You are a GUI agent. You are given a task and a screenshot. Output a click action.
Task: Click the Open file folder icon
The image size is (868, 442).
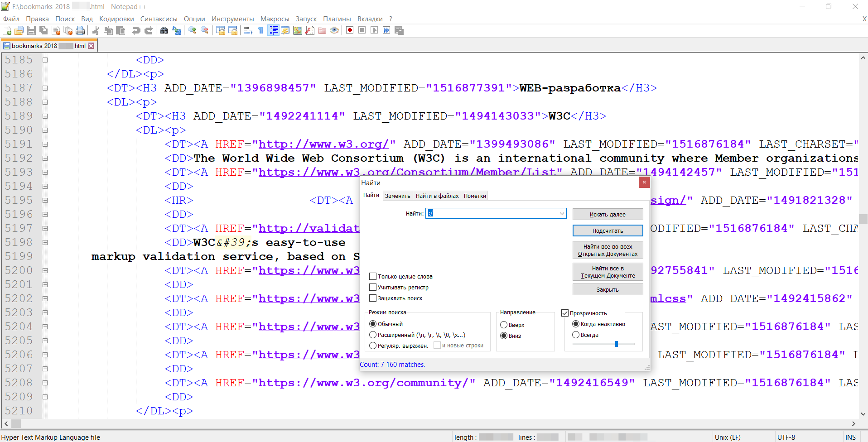tap(19, 30)
